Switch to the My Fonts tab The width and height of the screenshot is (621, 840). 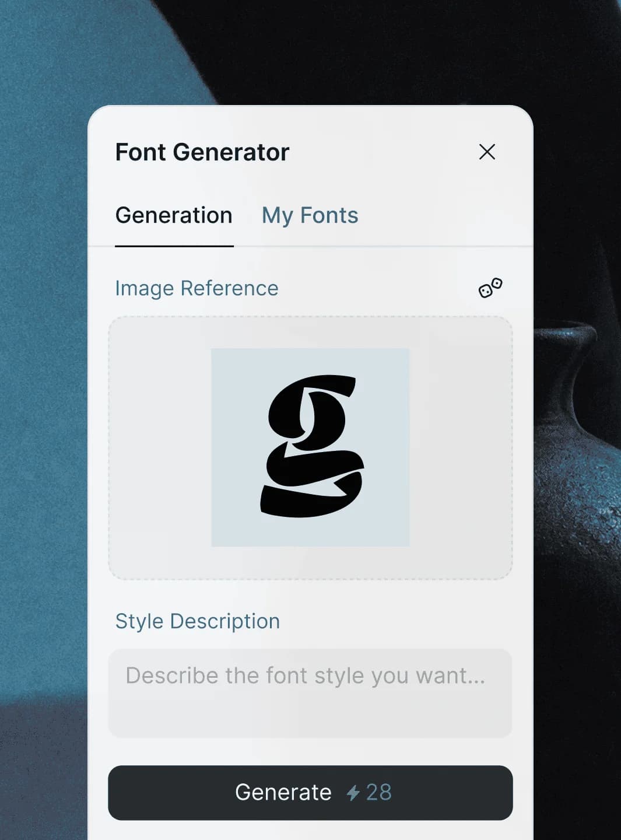point(310,215)
